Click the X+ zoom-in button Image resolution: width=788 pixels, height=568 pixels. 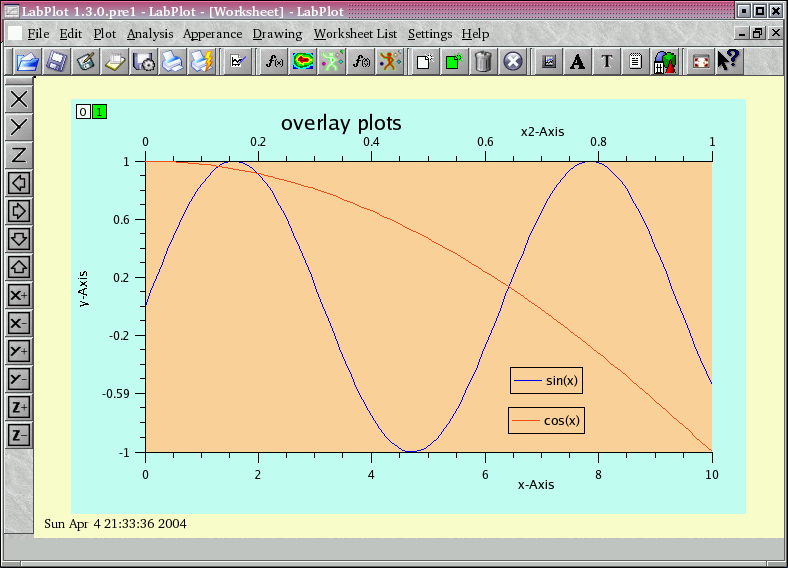point(19,295)
